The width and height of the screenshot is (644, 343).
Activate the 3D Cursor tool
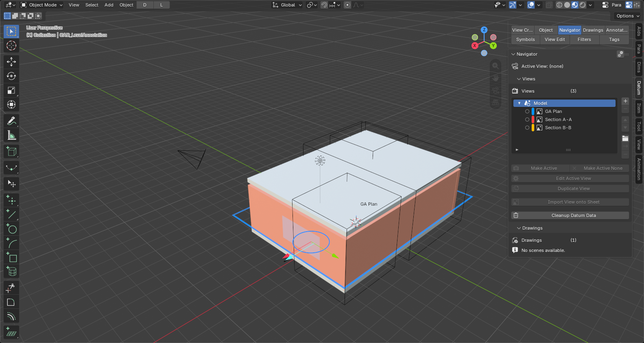(11, 46)
